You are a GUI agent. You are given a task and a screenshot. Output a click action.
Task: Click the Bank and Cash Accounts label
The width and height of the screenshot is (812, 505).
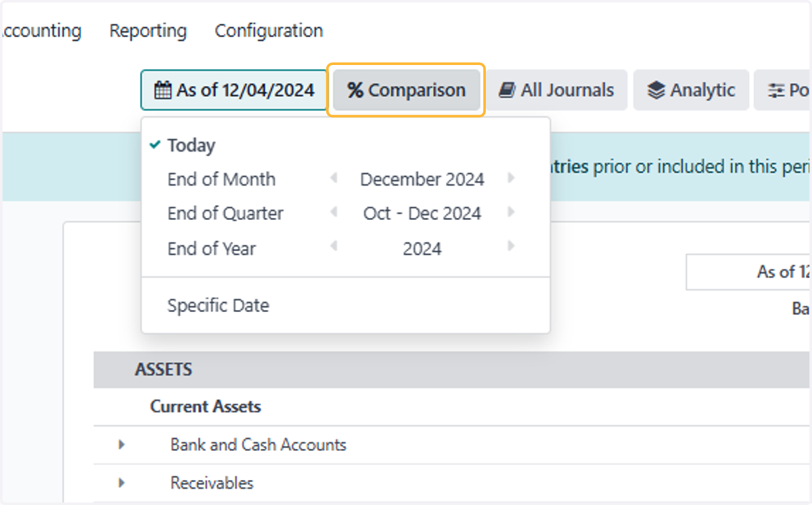tap(258, 445)
